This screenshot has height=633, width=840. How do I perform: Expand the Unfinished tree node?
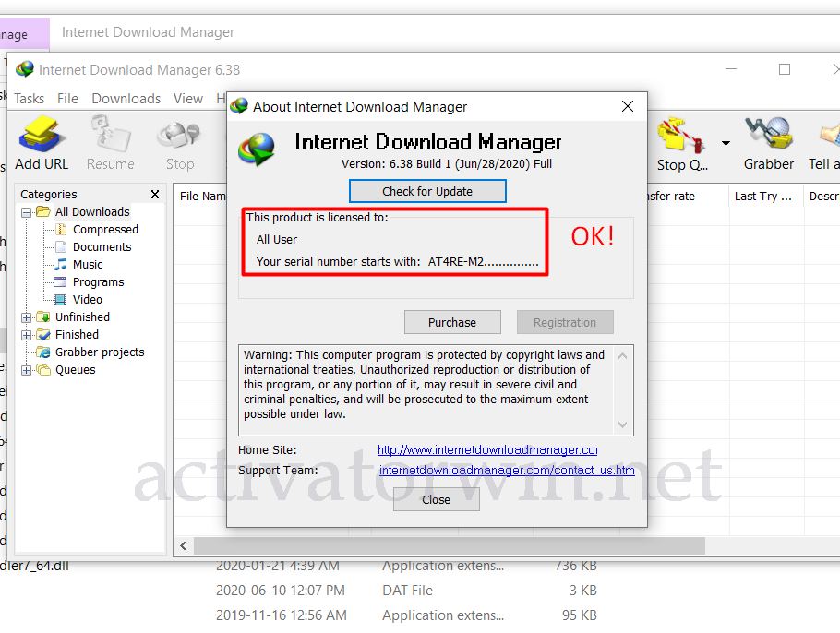(26, 317)
